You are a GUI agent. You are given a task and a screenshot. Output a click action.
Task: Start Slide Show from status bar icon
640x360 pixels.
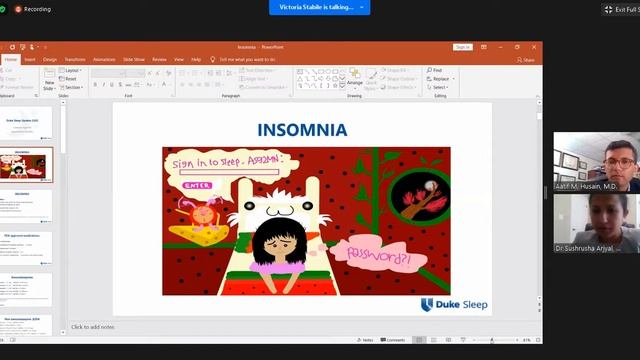click(463, 340)
